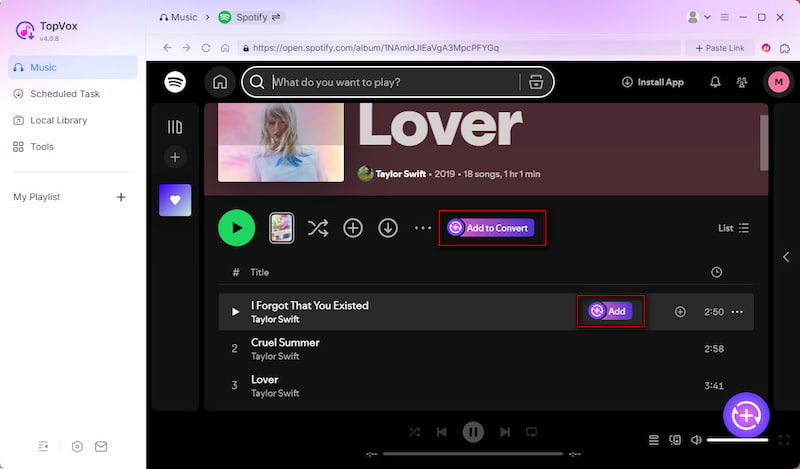
Task: Open the Music section in sidebar
Action: click(72, 67)
